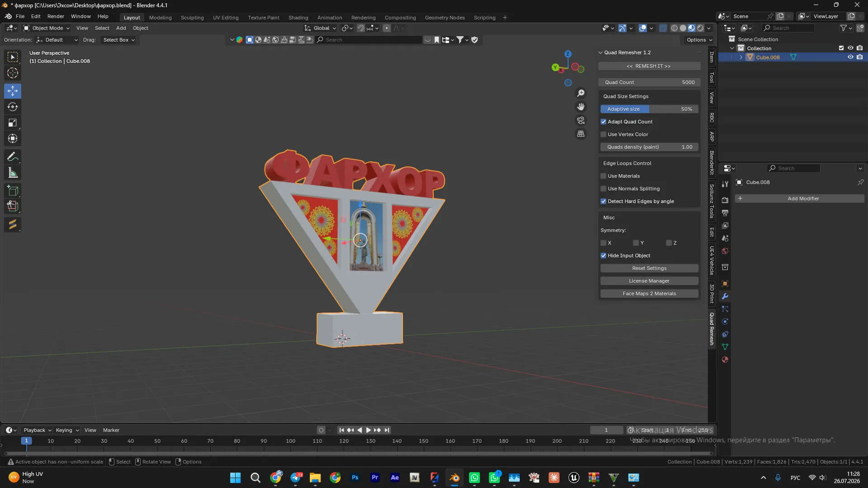Select the Annotate tool
The width and height of the screenshot is (868, 488).
click(x=13, y=157)
